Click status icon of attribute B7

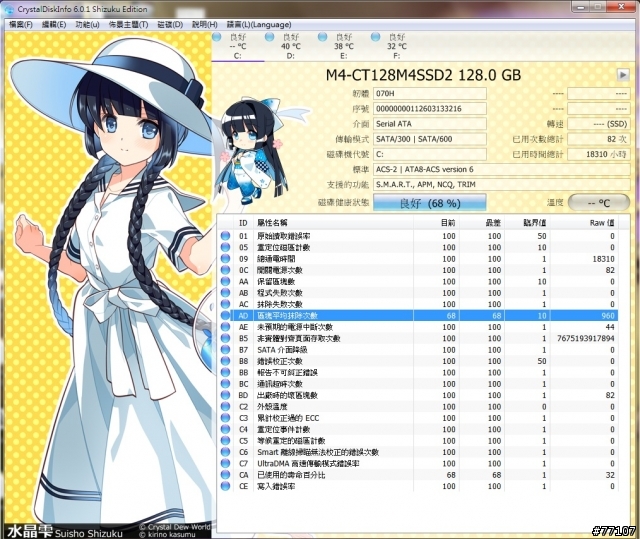[x=225, y=350]
